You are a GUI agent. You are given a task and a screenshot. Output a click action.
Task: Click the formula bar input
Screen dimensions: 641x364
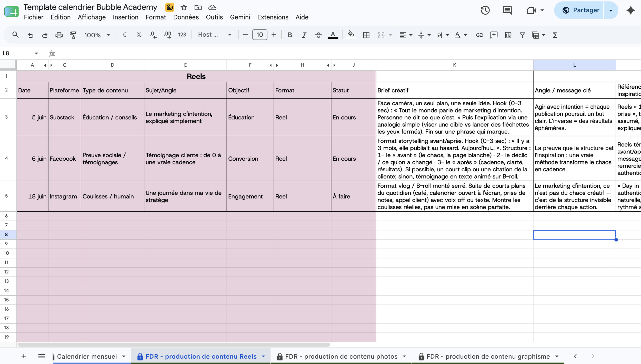pos(349,53)
